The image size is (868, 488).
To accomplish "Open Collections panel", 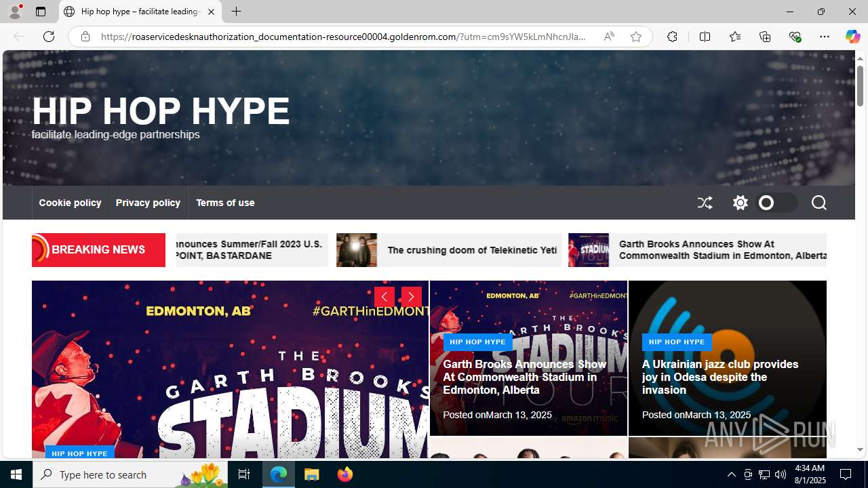I will [x=765, y=37].
